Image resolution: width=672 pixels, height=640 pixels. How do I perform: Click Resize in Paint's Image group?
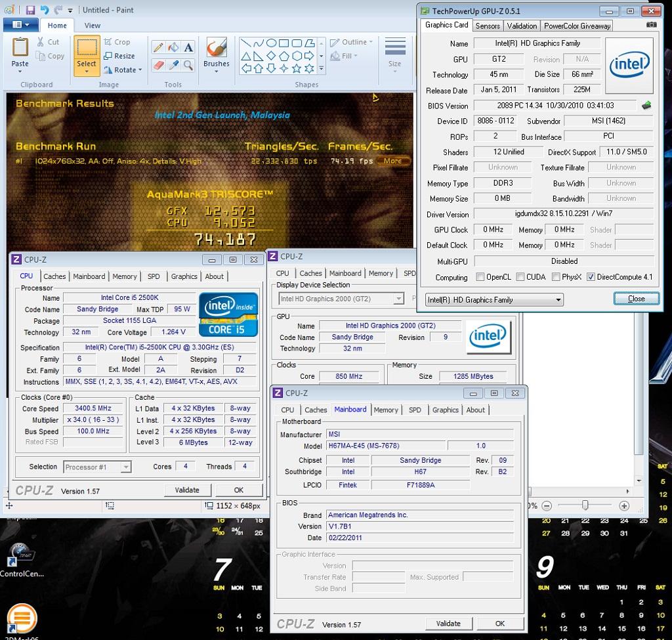(x=119, y=56)
